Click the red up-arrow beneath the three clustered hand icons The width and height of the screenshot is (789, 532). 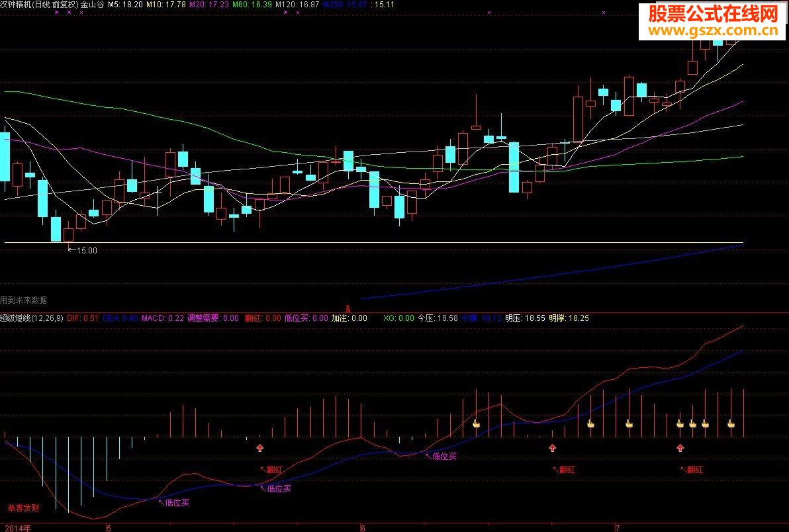pos(680,447)
